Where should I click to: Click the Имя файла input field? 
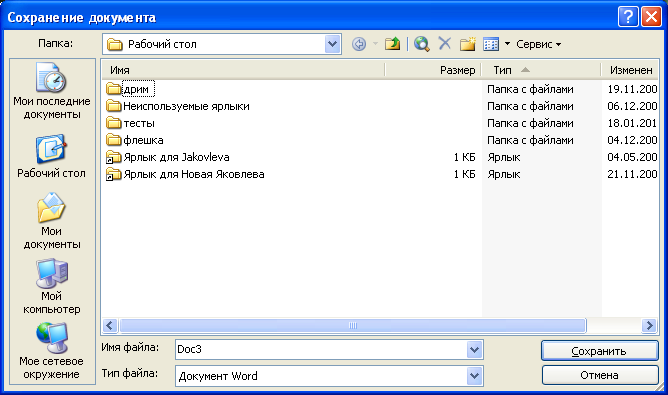[321, 350]
